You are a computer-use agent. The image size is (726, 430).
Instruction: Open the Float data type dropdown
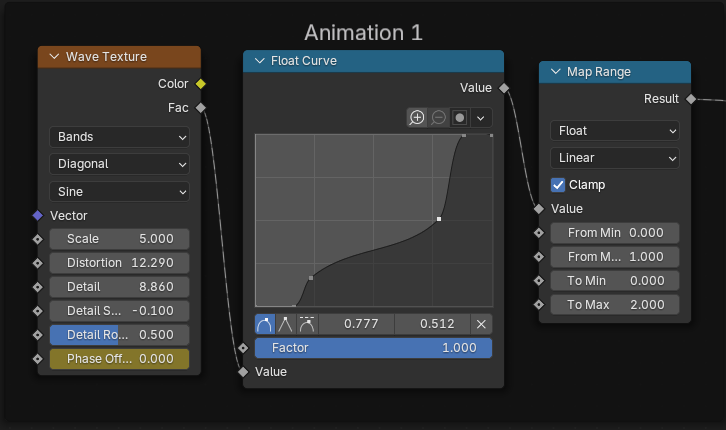tap(614, 131)
